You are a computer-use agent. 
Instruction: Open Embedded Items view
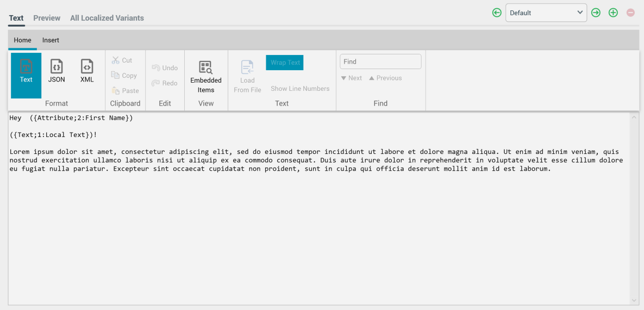pyautogui.click(x=206, y=68)
